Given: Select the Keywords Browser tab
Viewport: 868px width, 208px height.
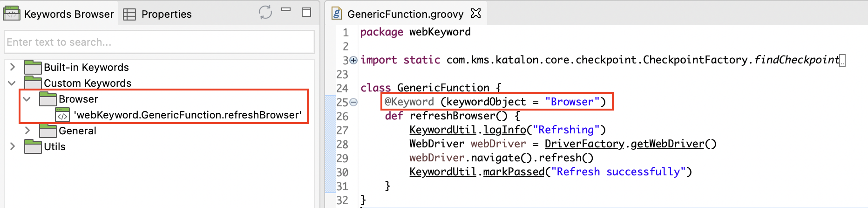Looking at the screenshot, I should coord(59,14).
